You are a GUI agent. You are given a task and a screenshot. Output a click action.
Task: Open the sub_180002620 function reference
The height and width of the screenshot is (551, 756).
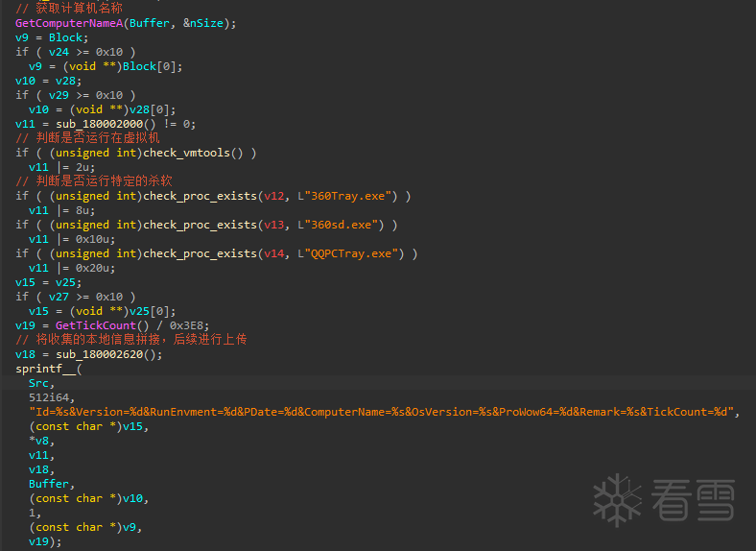tap(100, 354)
